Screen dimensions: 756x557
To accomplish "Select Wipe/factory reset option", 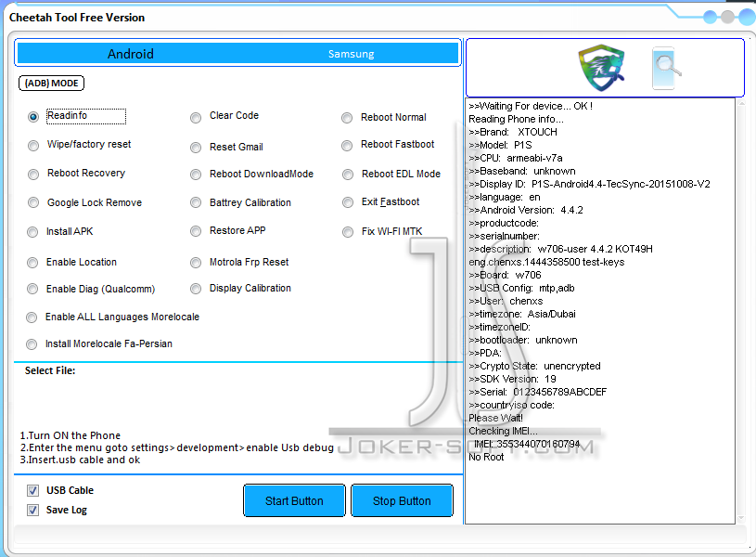I will tap(33, 145).
